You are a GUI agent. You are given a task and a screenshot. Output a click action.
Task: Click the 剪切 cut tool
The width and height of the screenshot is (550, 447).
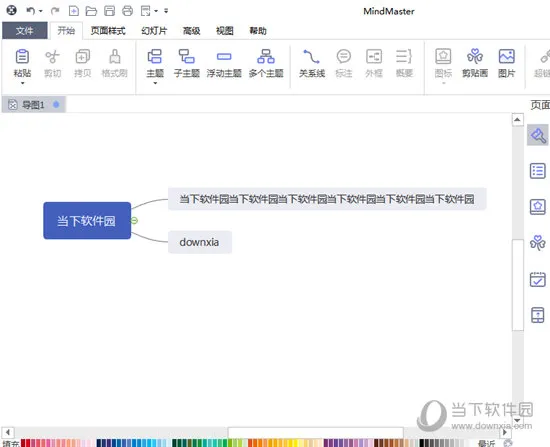[x=52, y=63]
